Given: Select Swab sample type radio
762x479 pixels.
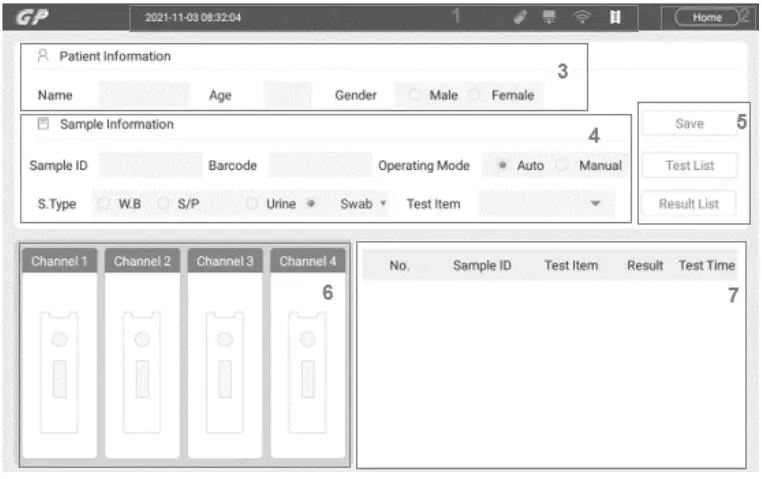Looking at the screenshot, I should click(x=311, y=204).
